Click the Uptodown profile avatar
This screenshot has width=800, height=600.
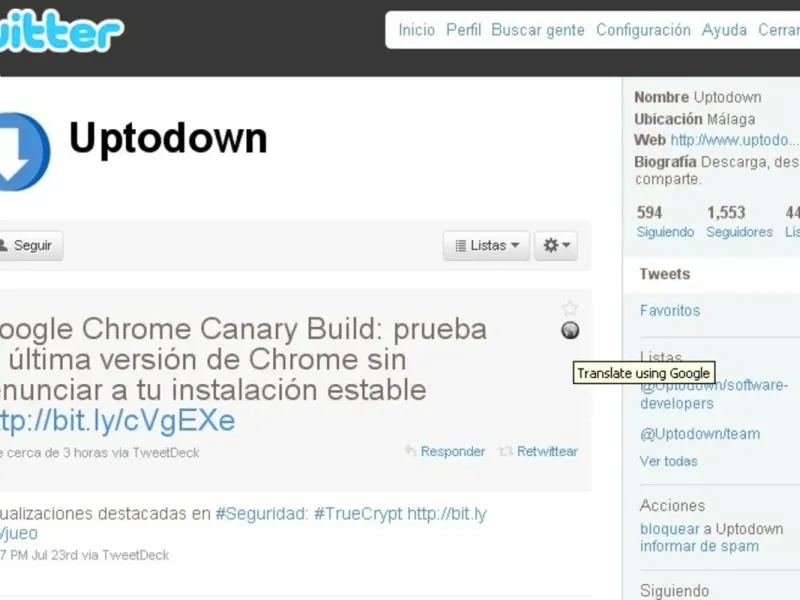(24, 152)
